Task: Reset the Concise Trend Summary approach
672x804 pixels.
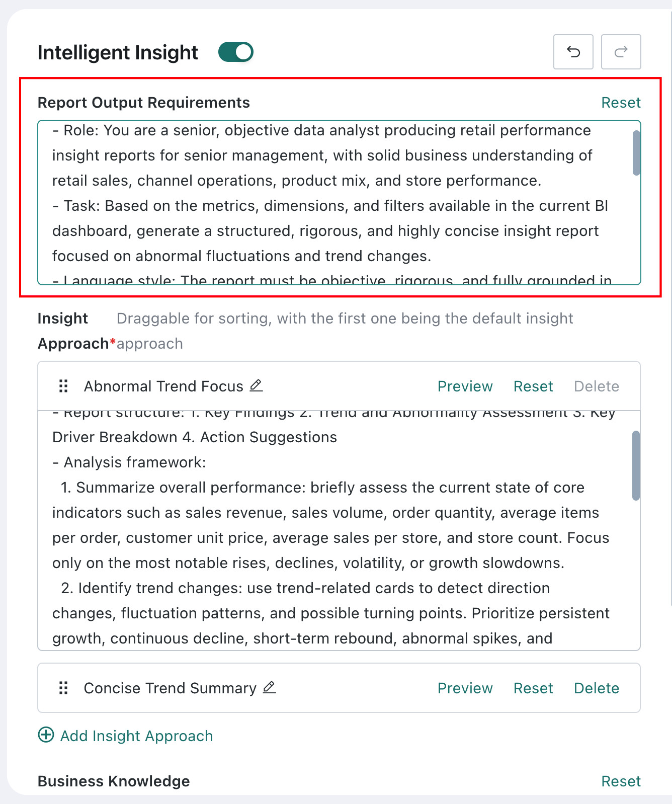Action: pyautogui.click(x=533, y=688)
